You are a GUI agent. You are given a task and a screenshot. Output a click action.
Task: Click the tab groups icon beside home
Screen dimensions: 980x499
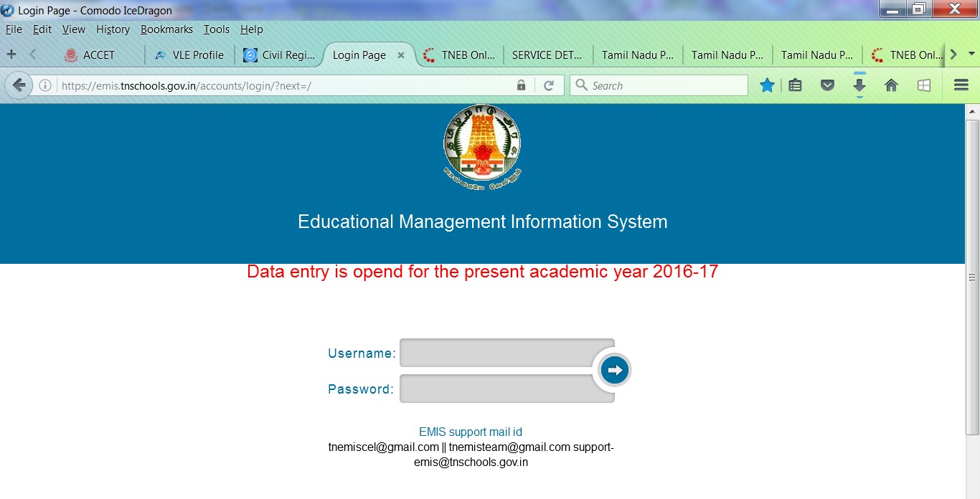[923, 85]
